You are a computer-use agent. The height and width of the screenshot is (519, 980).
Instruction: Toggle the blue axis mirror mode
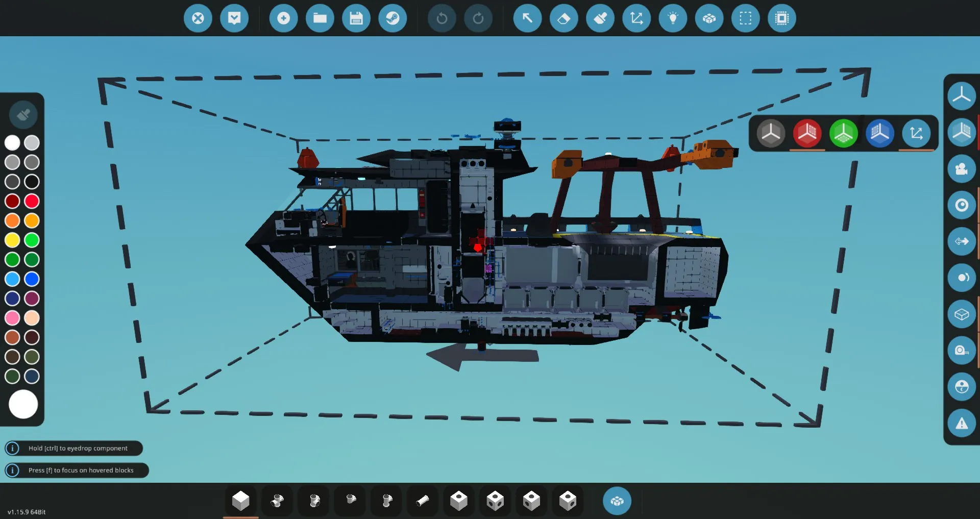coord(879,134)
